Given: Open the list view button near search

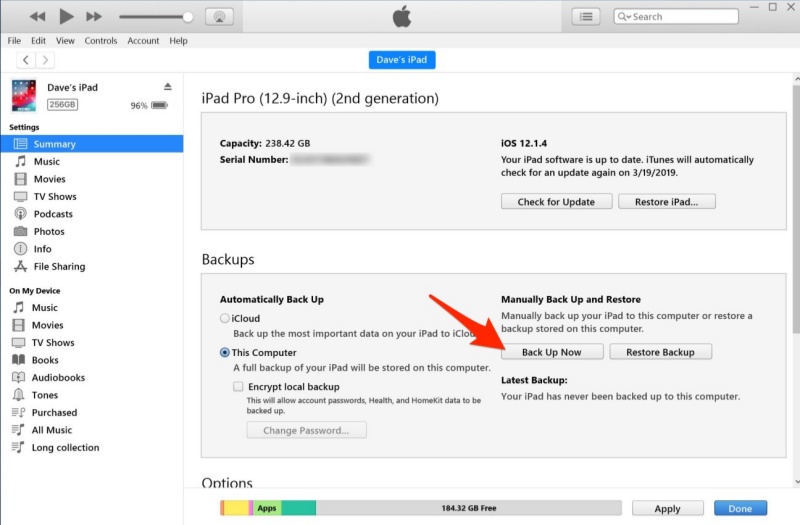Looking at the screenshot, I should click(x=586, y=17).
